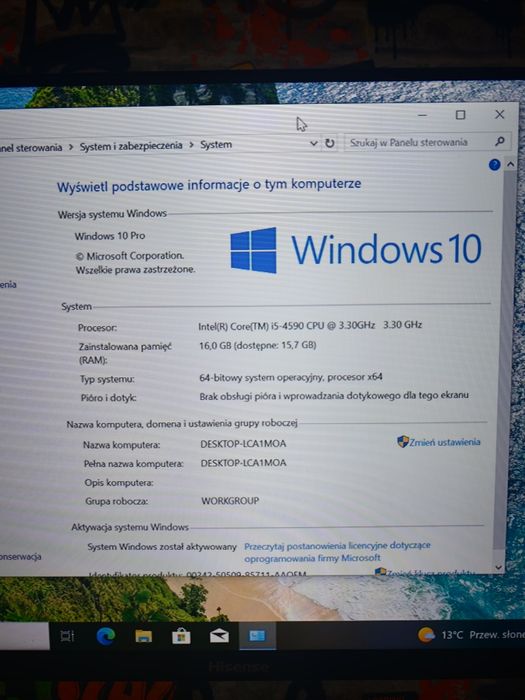Click the '16,0 GB (dostępne: 15,7 GB)' text
Viewport: 525px width, 700px height.
pos(258,345)
